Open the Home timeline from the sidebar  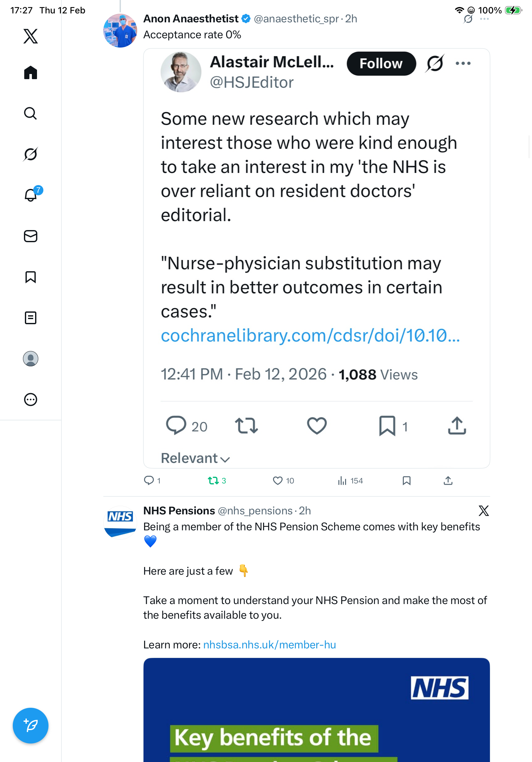click(31, 72)
